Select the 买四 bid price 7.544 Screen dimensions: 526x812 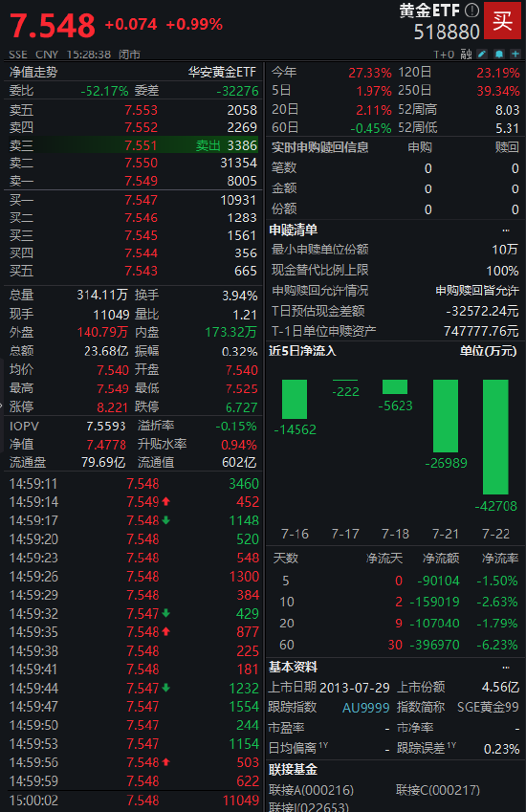pos(141,253)
